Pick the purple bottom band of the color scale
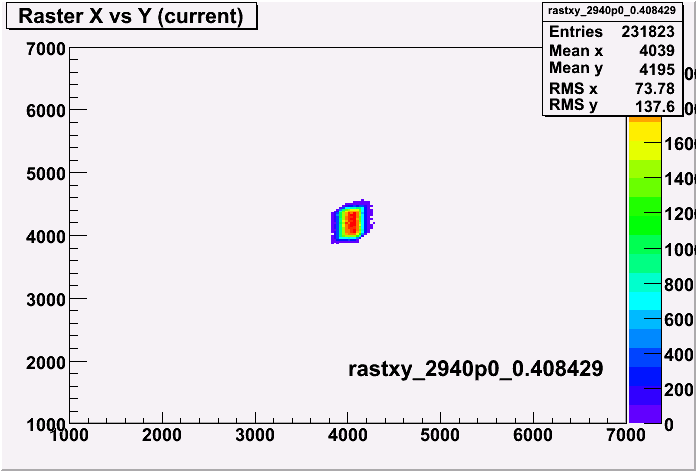 645,414
